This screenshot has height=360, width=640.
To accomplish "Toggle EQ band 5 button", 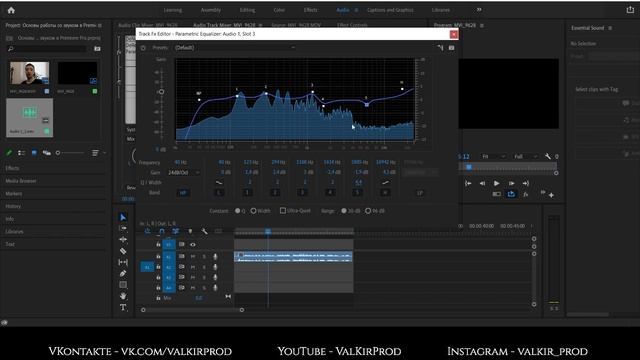I will (358, 193).
